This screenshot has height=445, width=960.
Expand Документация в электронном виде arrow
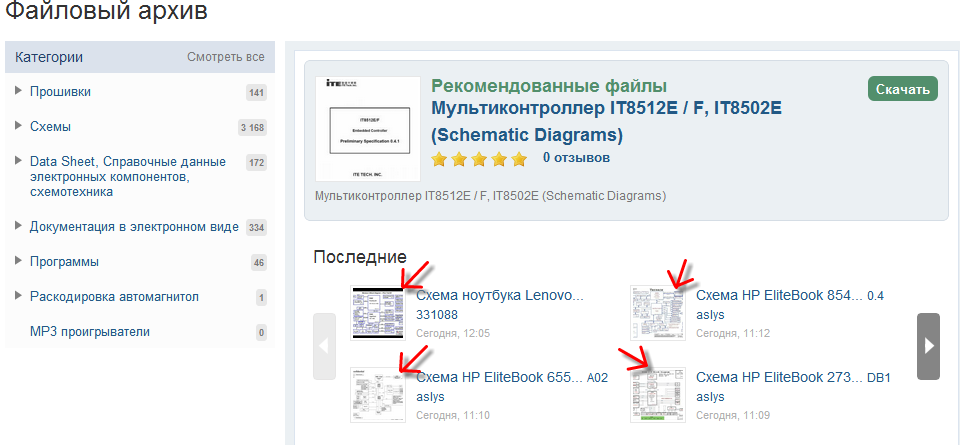(19, 226)
